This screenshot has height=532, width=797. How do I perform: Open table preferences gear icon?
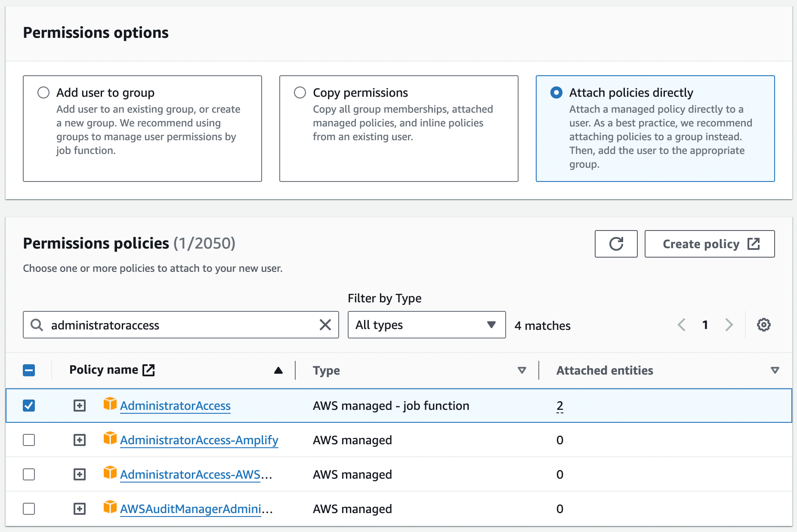tap(763, 325)
